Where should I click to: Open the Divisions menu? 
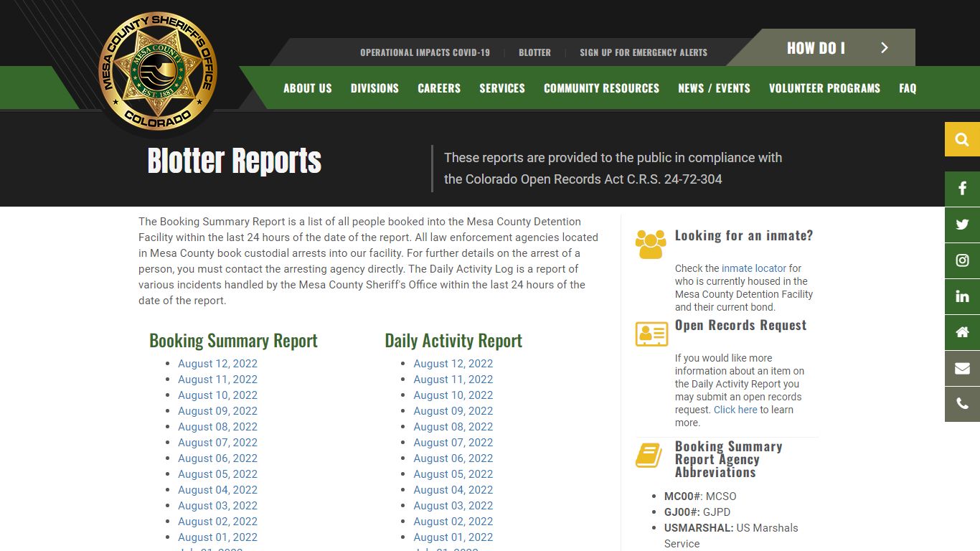(x=374, y=88)
